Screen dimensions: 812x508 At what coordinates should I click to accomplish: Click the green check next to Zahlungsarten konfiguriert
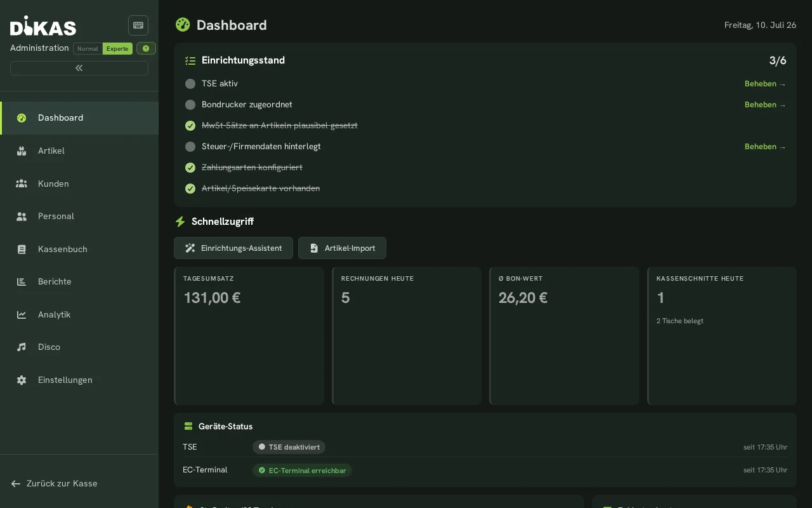[190, 168]
